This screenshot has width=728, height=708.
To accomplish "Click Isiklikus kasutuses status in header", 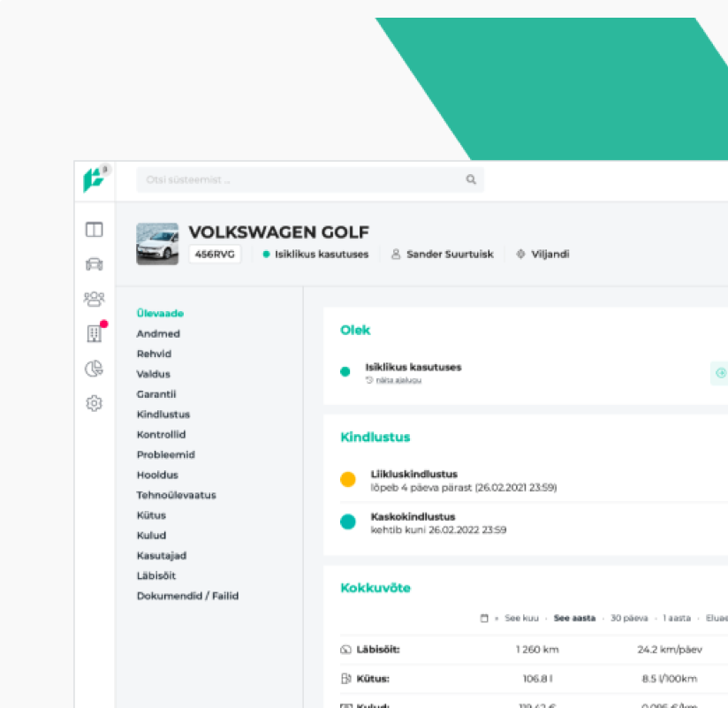I will pos(322,254).
